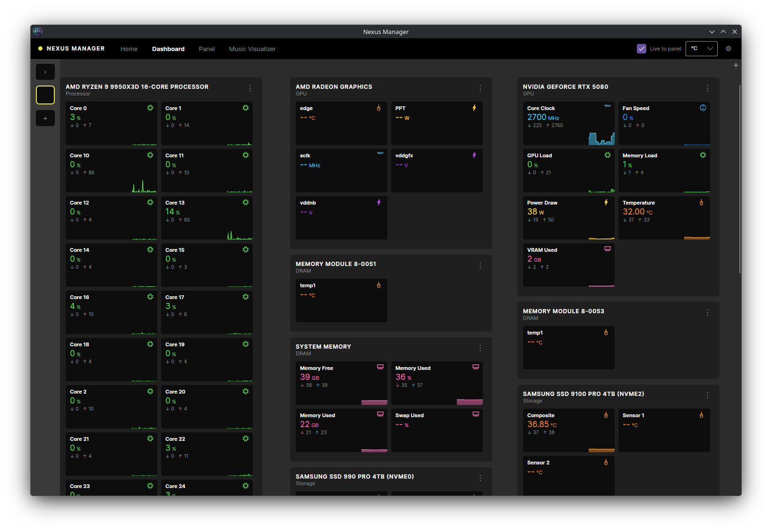772x532 pixels.
Task: Click the NEXUS MANAGER brand logo
Action: [x=71, y=48]
